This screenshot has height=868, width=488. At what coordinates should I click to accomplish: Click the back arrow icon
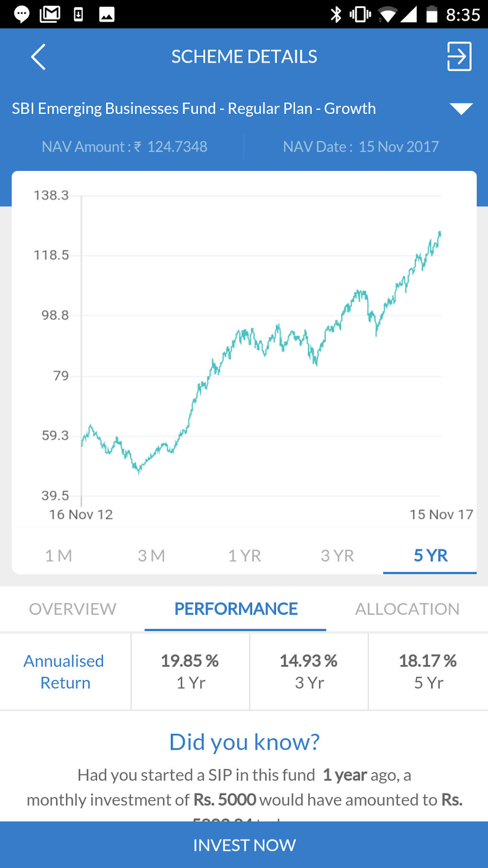pos(38,56)
